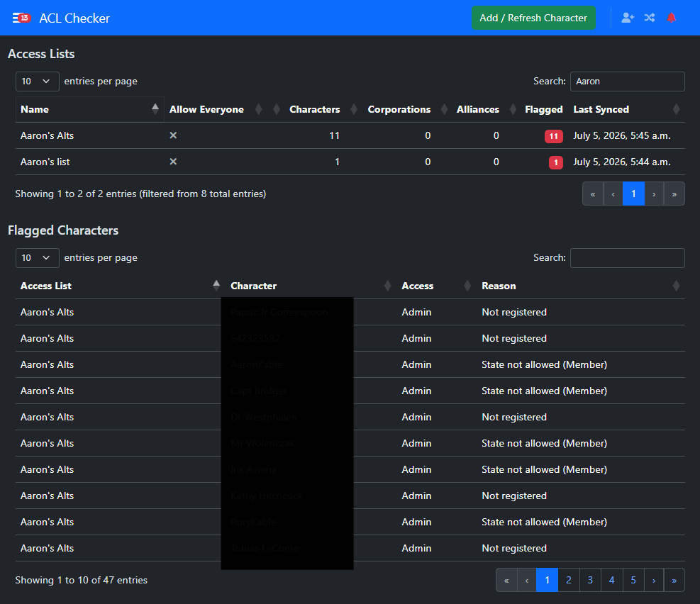Image resolution: width=700 pixels, height=604 pixels.
Task: Click the add character user-plus icon
Action: pyautogui.click(x=628, y=18)
